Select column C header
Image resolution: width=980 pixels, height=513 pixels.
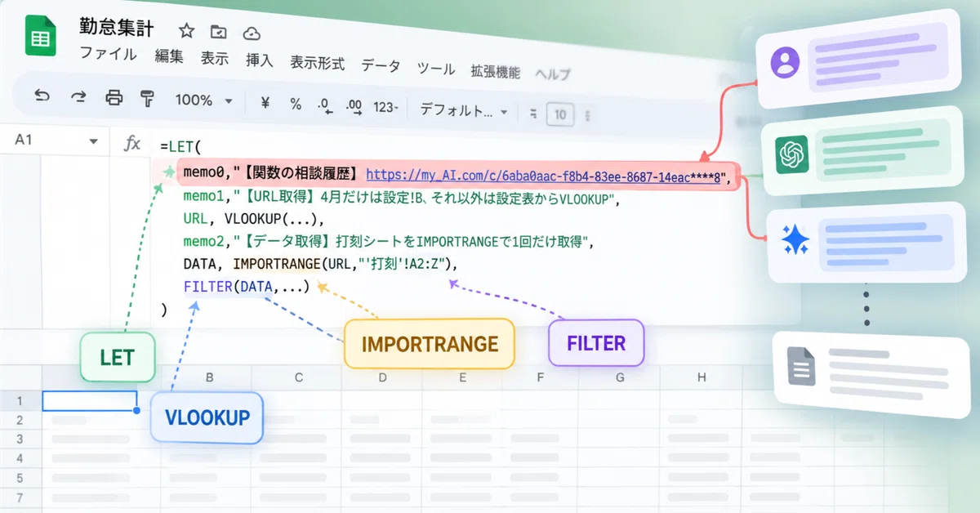coord(299,377)
